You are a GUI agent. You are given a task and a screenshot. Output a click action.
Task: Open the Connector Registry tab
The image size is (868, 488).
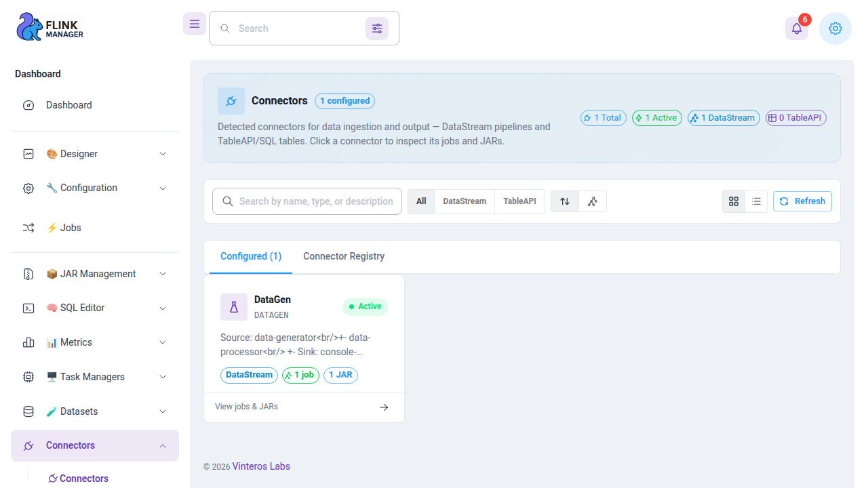tap(344, 256)
